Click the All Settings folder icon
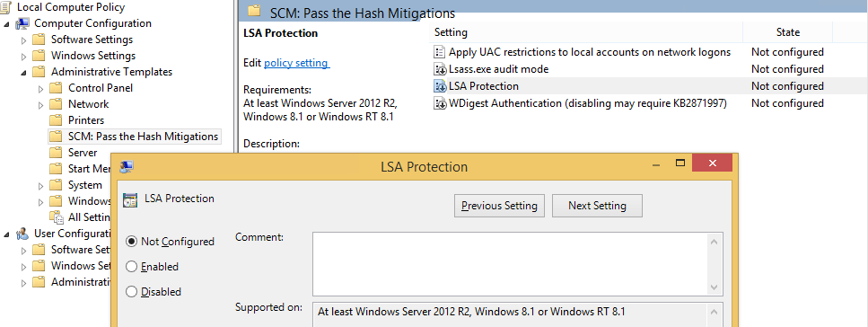868x327 pixels. (56, 217)
